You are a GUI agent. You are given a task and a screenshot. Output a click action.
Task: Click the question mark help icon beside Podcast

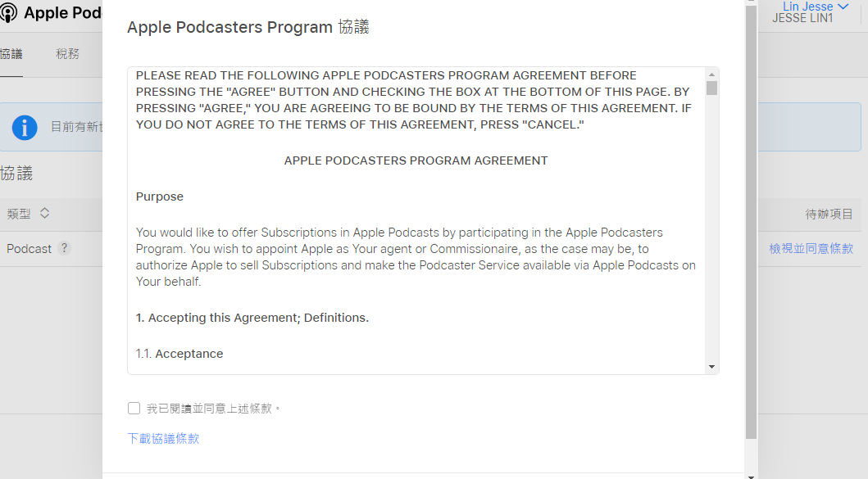pos(64,248)
